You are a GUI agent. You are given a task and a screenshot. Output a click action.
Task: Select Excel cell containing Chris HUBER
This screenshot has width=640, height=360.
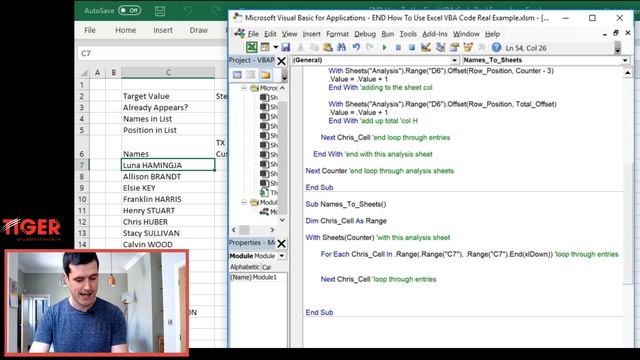[x=168, y=222]
